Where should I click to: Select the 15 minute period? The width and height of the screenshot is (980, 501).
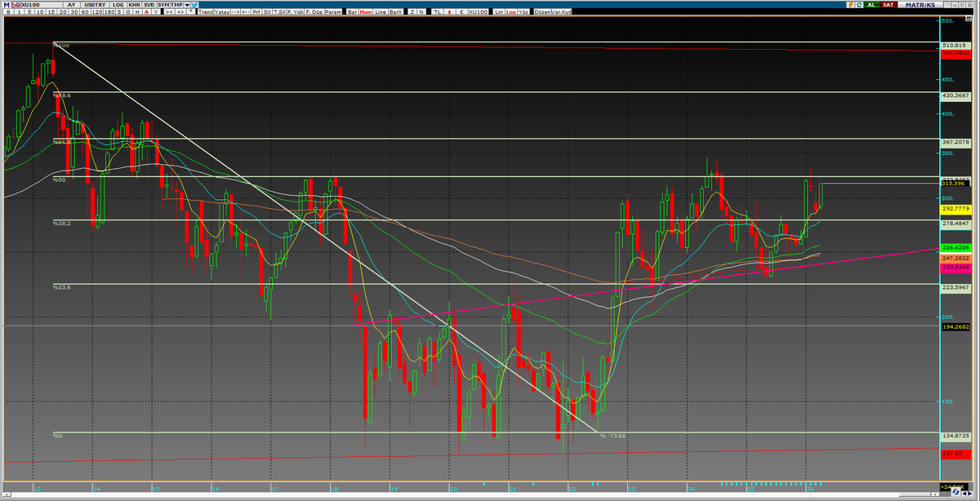[x=51, y=12]
